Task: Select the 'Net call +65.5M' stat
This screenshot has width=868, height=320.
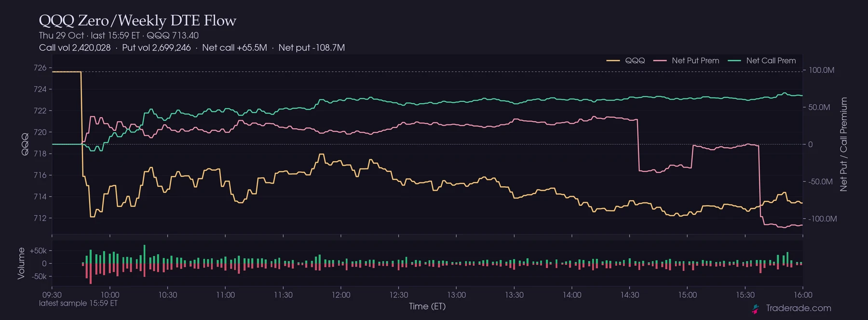Action: [x=234, y=48]
